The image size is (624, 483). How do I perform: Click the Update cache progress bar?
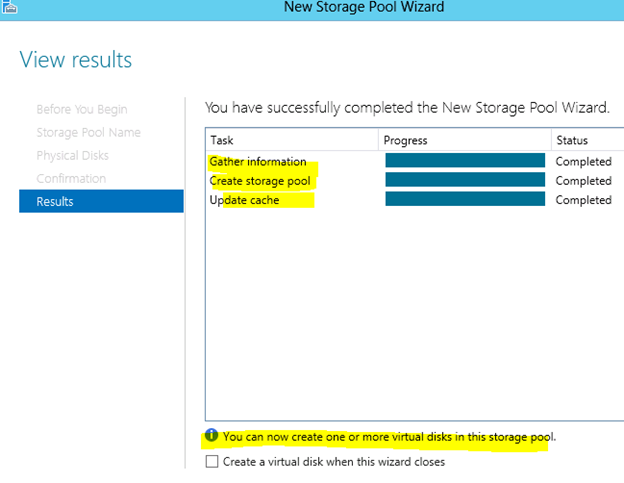[465, 199]
